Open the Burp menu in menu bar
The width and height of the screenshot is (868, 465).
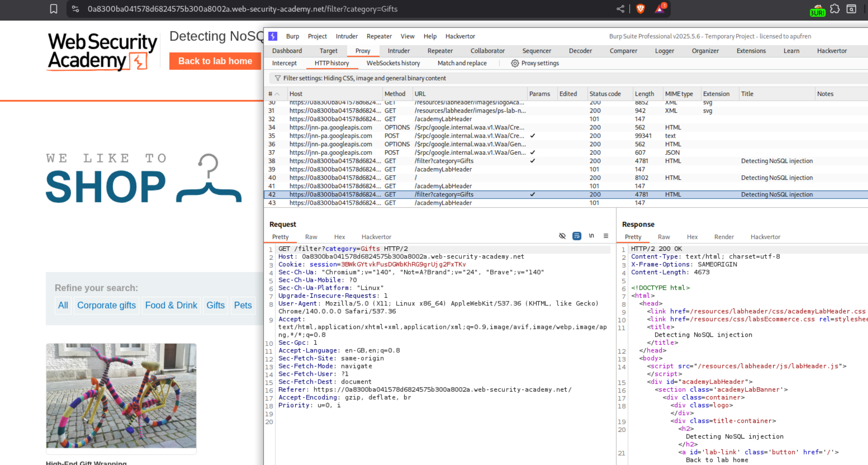coord(292,36)
